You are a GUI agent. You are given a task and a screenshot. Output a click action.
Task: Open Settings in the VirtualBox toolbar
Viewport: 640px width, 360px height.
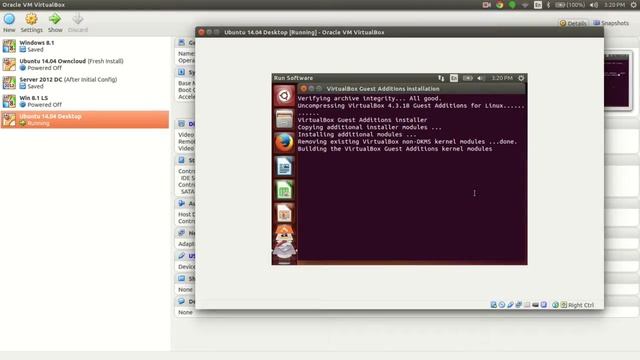(x=31, y=22)
